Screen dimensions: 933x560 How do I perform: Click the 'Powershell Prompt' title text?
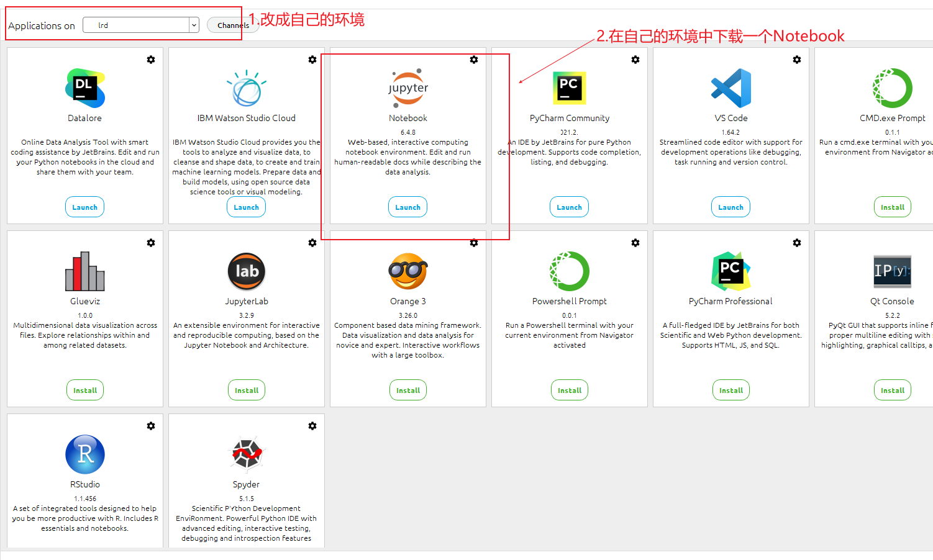570,301
